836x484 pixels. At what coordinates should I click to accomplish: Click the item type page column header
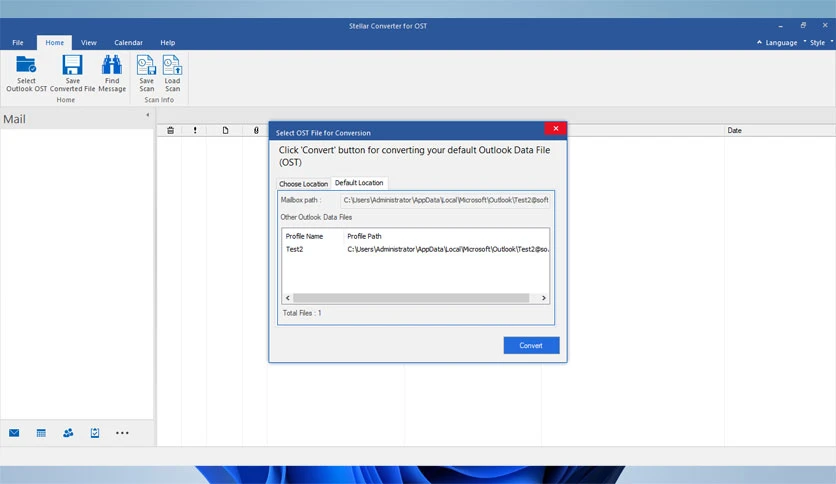coord(226,130)
